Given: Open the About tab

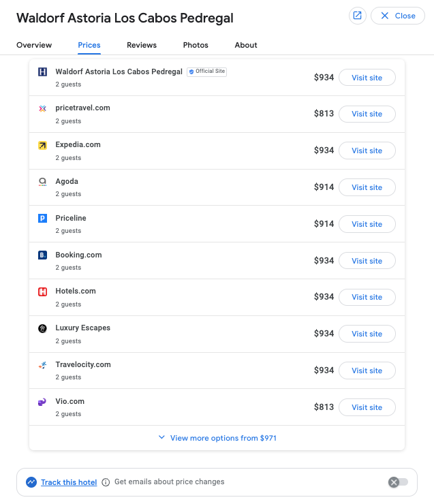Looking at the screenshot, I should [x=246, y=45].
